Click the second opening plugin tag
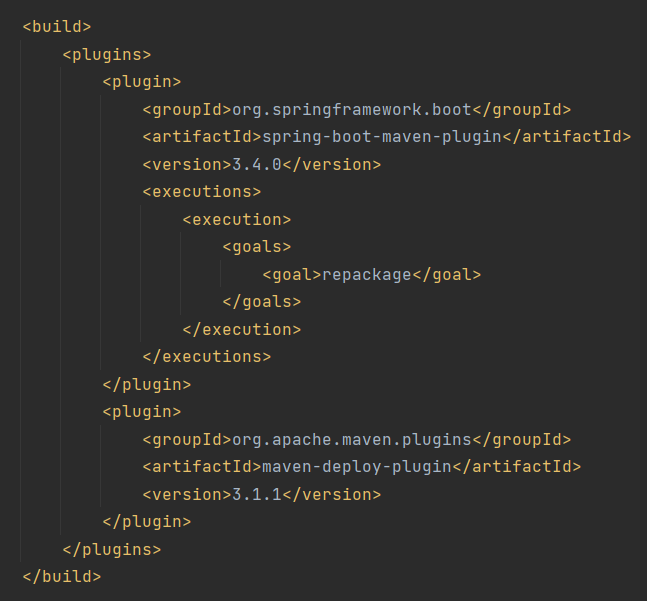This screenshot has width=647, height=601. click(142, 412)
